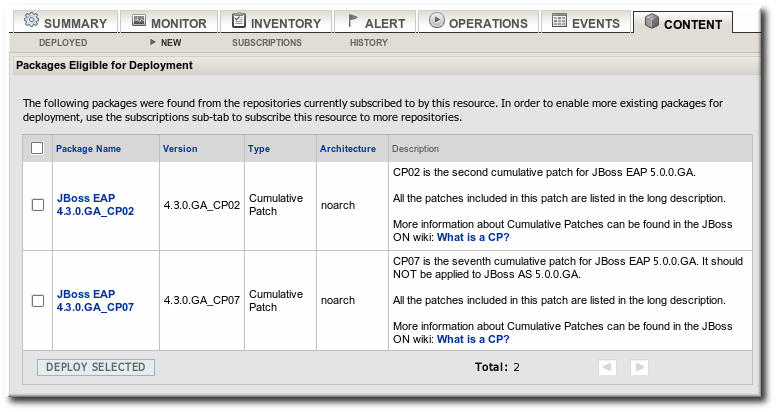Click the Events calendar icon
The image size is (776, 412).
pyautogui.click(x=559, y=21)
